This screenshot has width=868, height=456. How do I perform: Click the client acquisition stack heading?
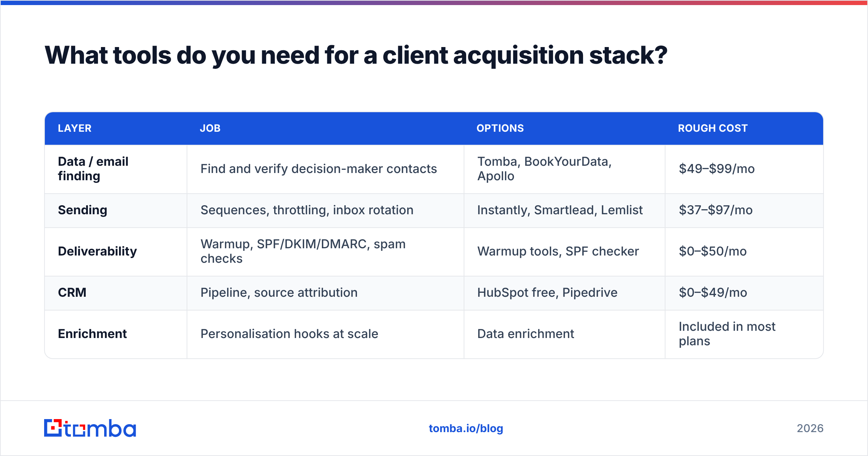click(356, 56)
